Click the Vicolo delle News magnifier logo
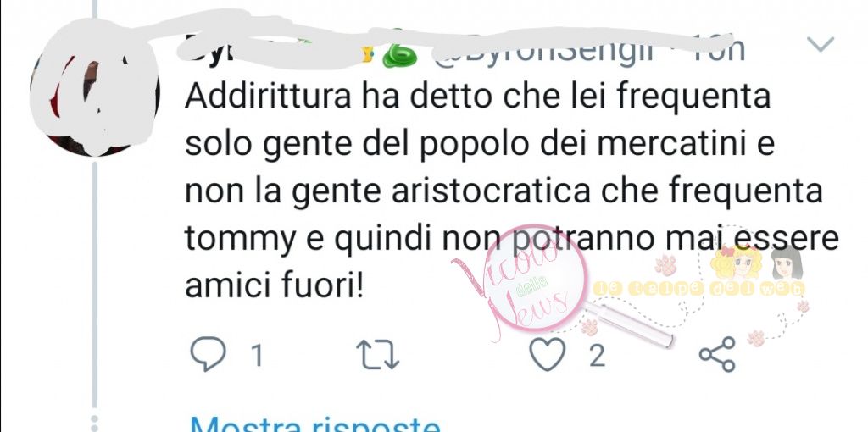Viewport: 868px width, 432px height. [x=520, y=283]
